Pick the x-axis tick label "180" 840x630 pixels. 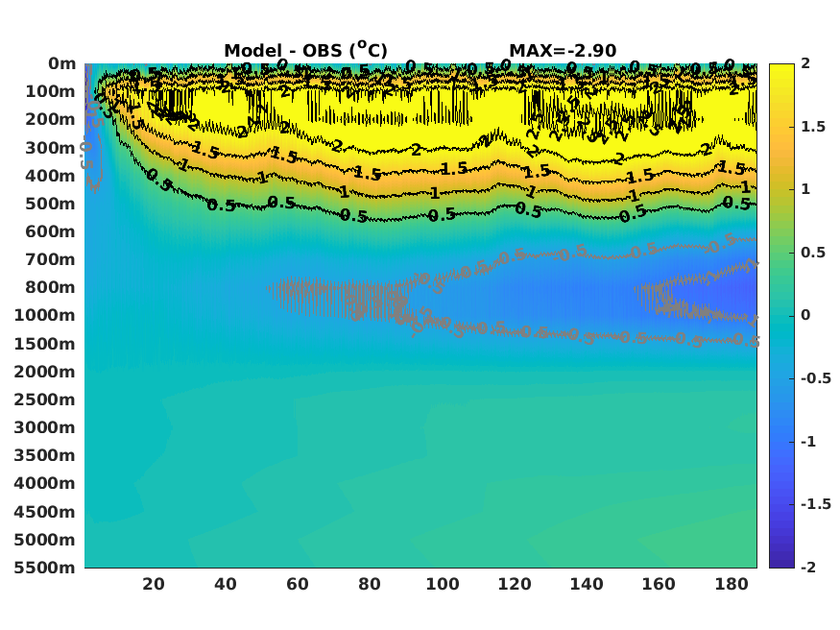point(731,583)
